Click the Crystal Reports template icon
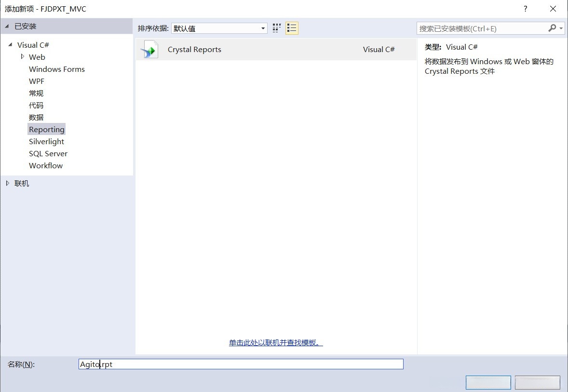The image size is (568, 392). click(150, 50)
